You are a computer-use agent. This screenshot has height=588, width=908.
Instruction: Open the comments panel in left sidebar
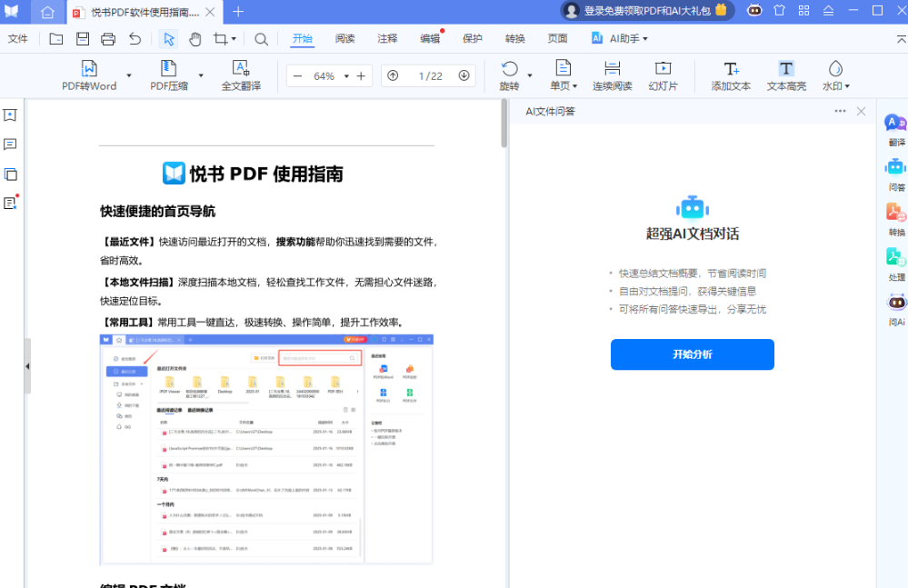(10, 145)
